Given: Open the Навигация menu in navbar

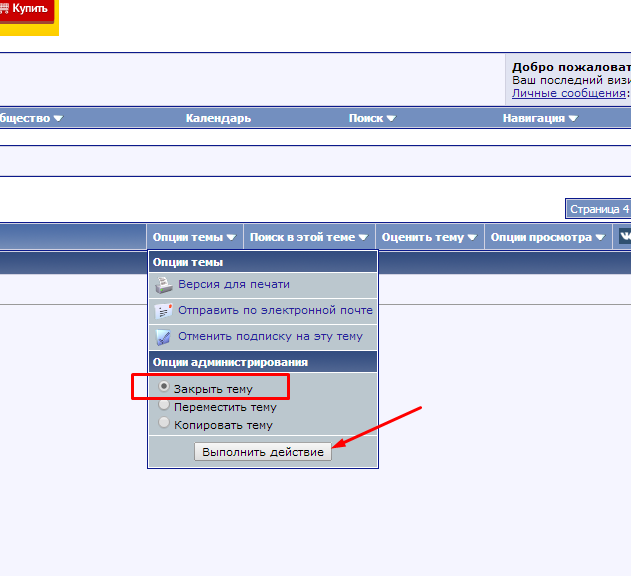Looking at the screenshot, I should [x=540, y=118].
